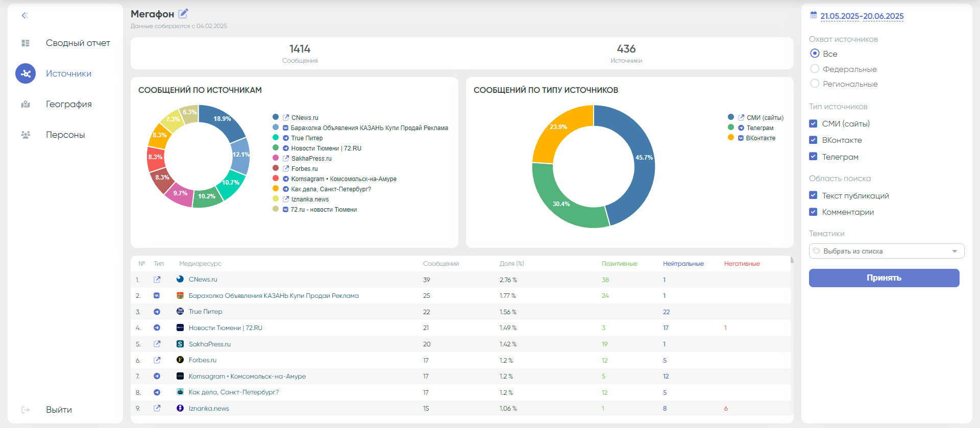Open the Тематики dropdown list
This screenshot has width=980, height=428.
[886, 251]
